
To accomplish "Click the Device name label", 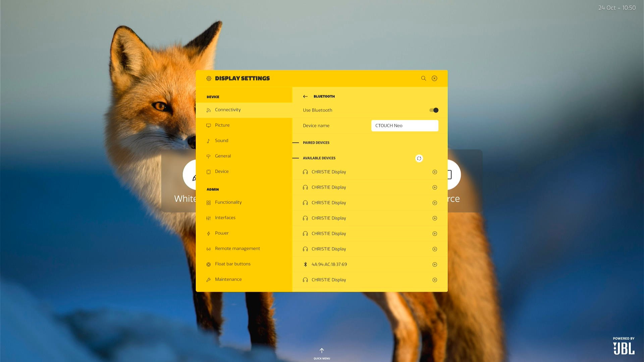I will [x=316, y=126].
